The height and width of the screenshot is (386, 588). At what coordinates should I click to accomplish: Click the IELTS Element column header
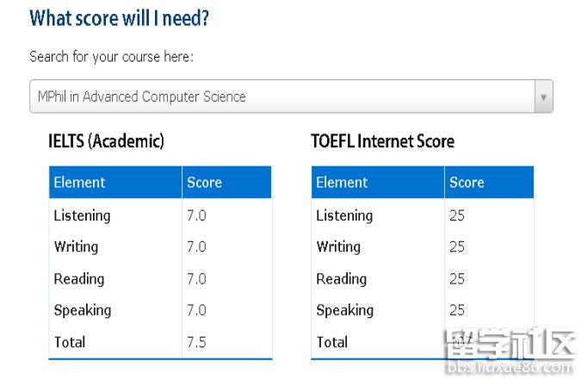79,183
